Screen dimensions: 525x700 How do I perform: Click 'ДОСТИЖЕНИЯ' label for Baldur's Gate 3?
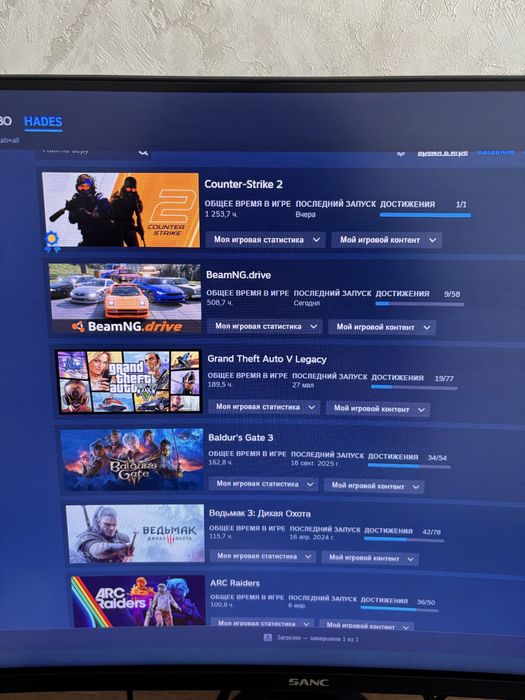(x=393, y=456)
